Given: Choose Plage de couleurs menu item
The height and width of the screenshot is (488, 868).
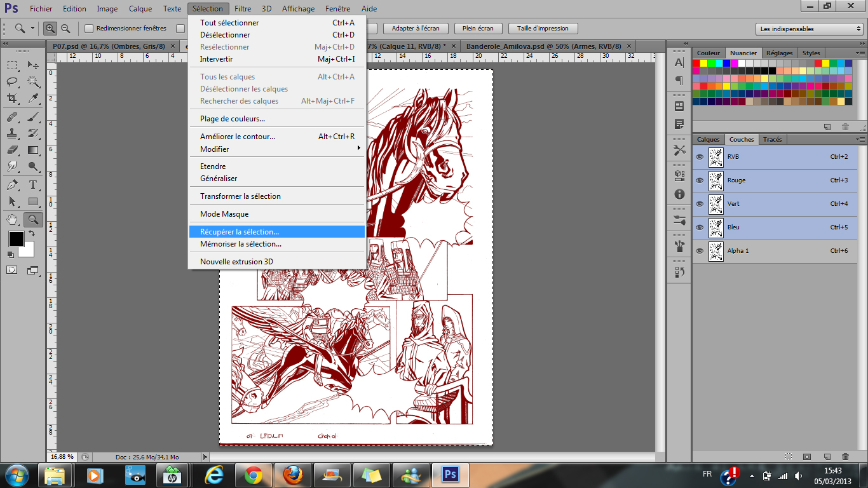Looking at the screenshot, I should (x=277, y=119).
